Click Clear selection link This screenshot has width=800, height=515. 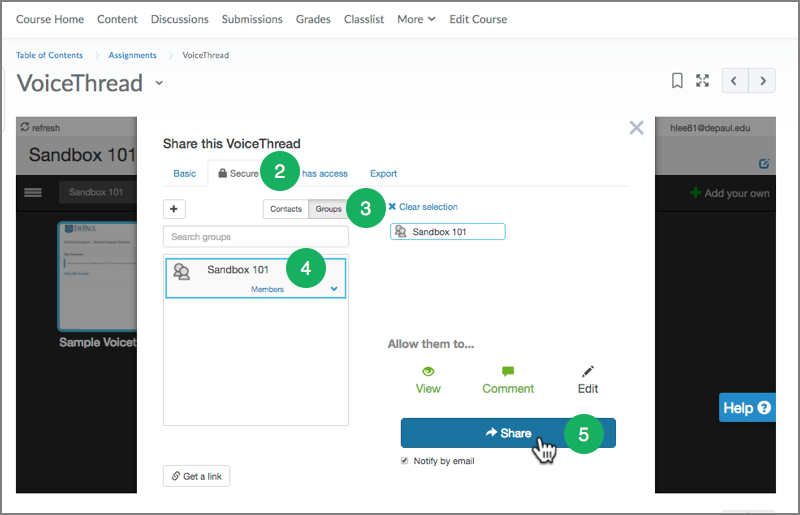pyautogui.click(x=423, y=207)
